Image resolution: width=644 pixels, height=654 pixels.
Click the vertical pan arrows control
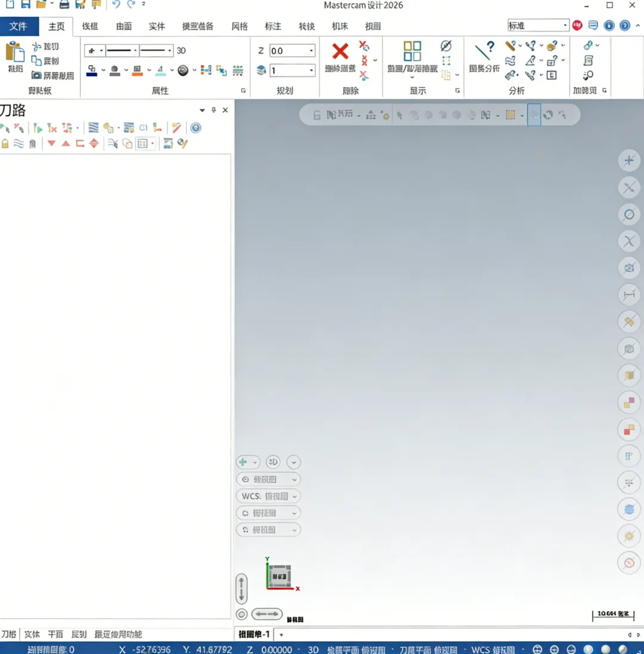tap(241, 588)
